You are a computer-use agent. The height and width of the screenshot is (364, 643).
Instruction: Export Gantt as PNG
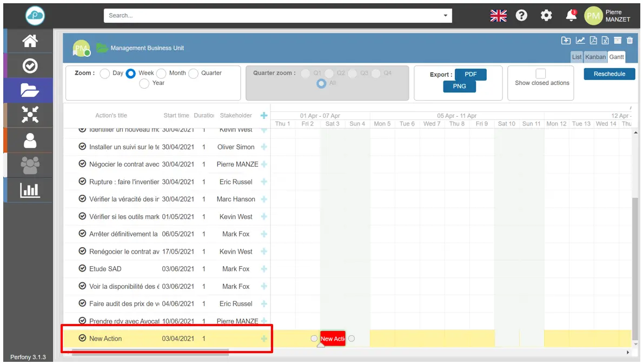coord(459,86)
